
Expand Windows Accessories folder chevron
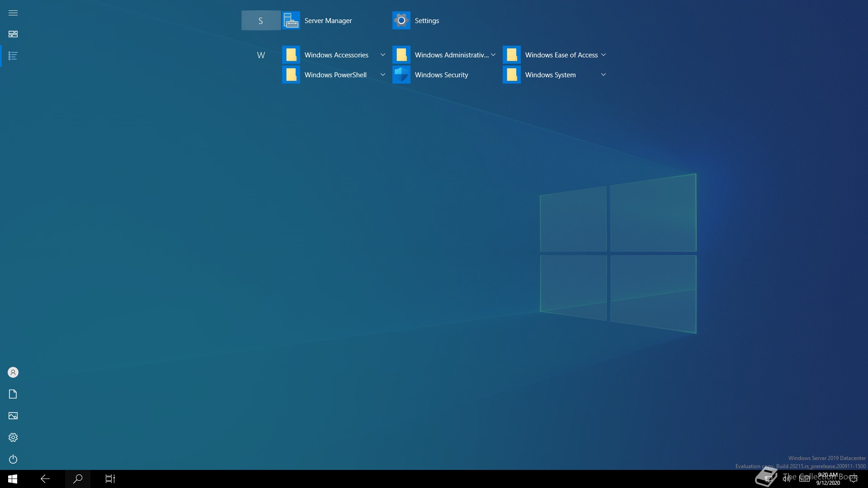383,55
